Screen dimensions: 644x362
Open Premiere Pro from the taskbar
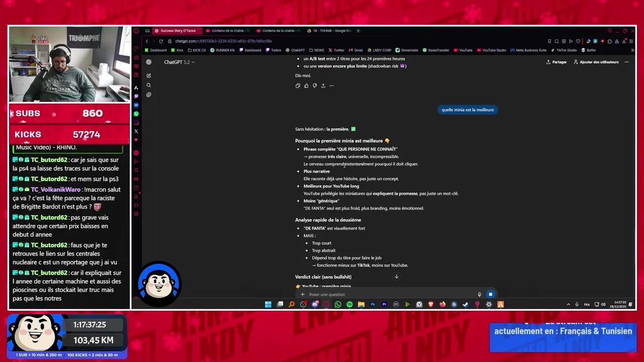click(x=384, y=304)
